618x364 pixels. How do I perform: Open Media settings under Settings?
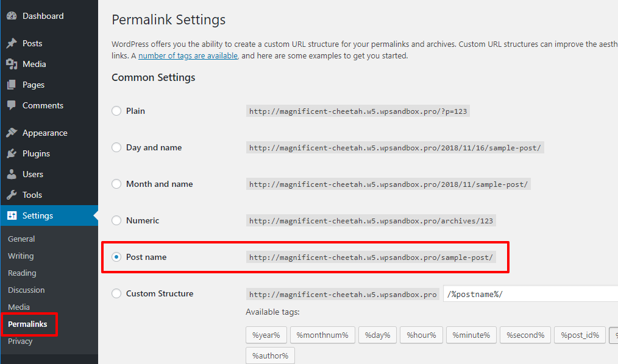coord(19,307)
